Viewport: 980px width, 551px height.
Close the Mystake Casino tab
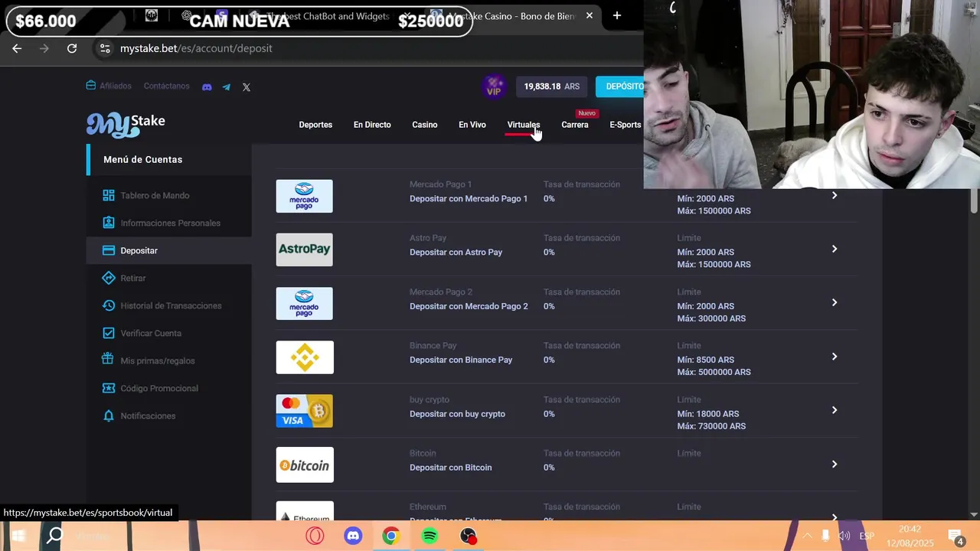point(589,15)
